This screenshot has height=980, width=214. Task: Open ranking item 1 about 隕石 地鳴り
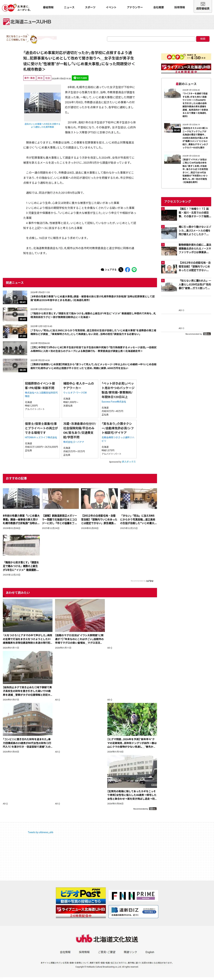186,213
